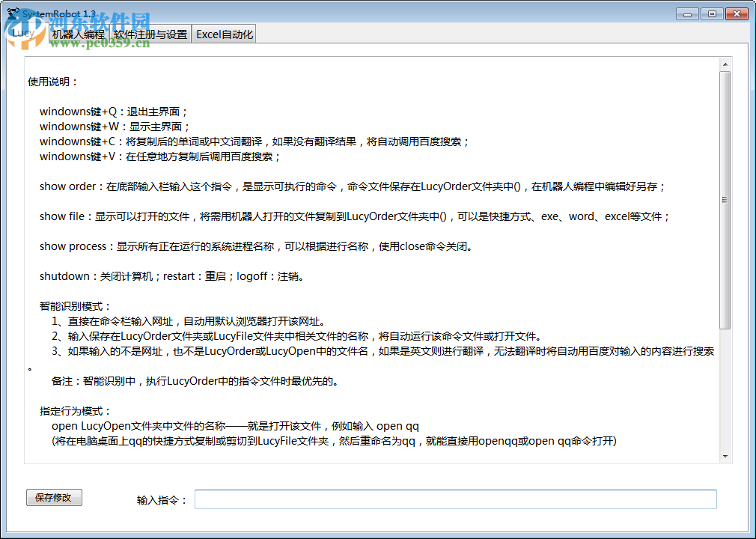Switch to the Excel自动化 tab
This screenshot has height=539, width=756.
[224, 34]
